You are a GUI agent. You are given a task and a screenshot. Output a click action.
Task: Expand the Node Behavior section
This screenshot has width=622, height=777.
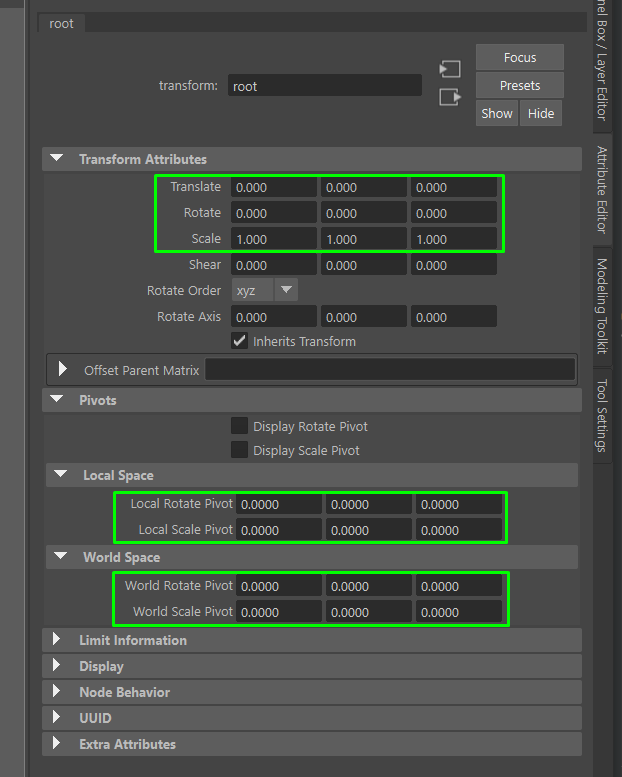pyautogui.click(x=57, y=692)
